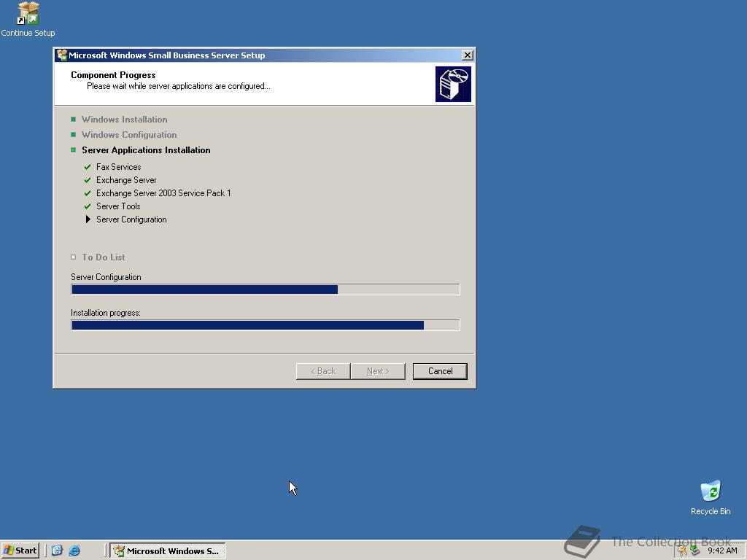Select the Fax Services item text
Viewport: 747px width, 560px height.
tap(119, 167)
